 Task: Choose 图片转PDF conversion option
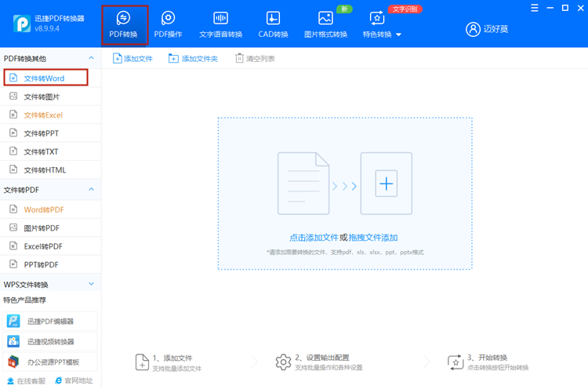pos(43,227)
